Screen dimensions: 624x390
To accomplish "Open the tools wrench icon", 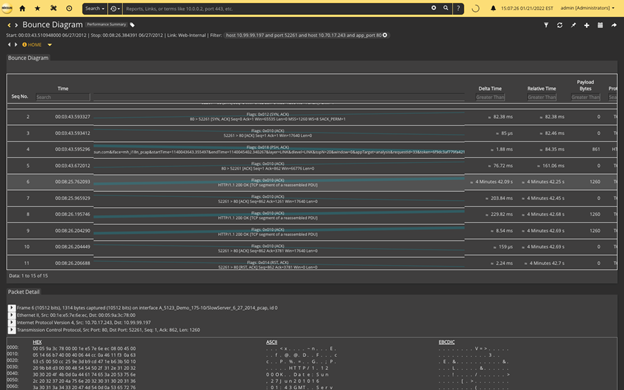I will tap(53, 8).
